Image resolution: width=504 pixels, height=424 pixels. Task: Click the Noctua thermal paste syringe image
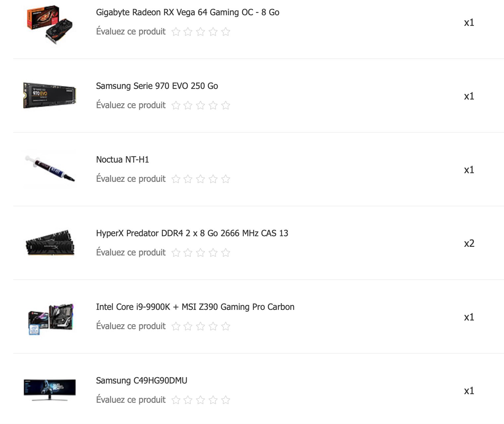tap(50, 169)
